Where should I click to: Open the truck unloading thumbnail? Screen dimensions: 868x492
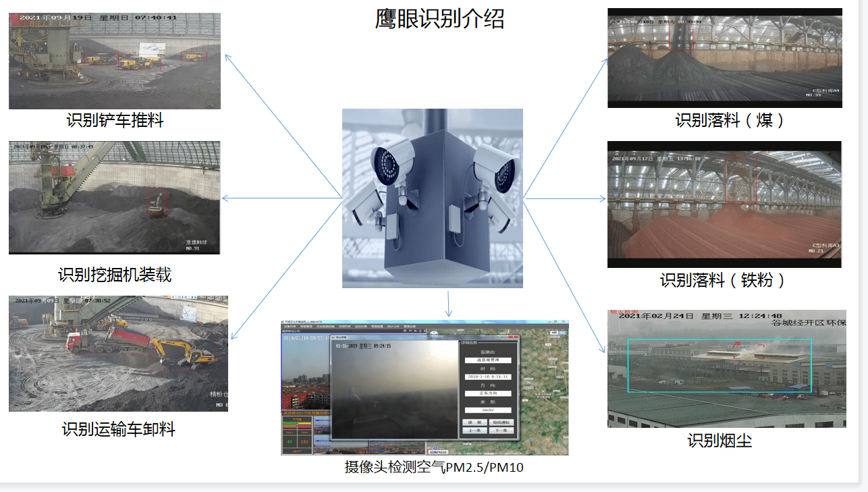pos(118,353)
